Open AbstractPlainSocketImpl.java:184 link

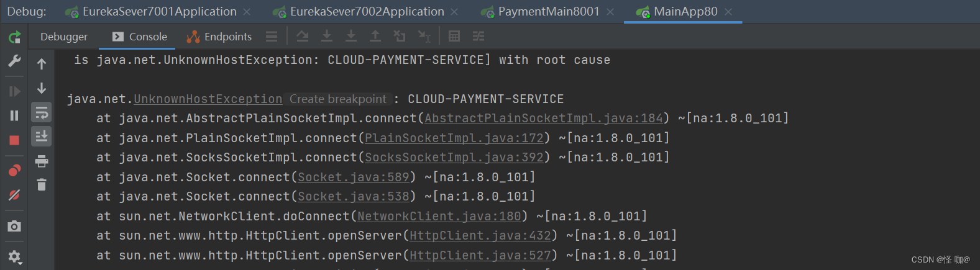pyautogui.click(x=544, y=119)
